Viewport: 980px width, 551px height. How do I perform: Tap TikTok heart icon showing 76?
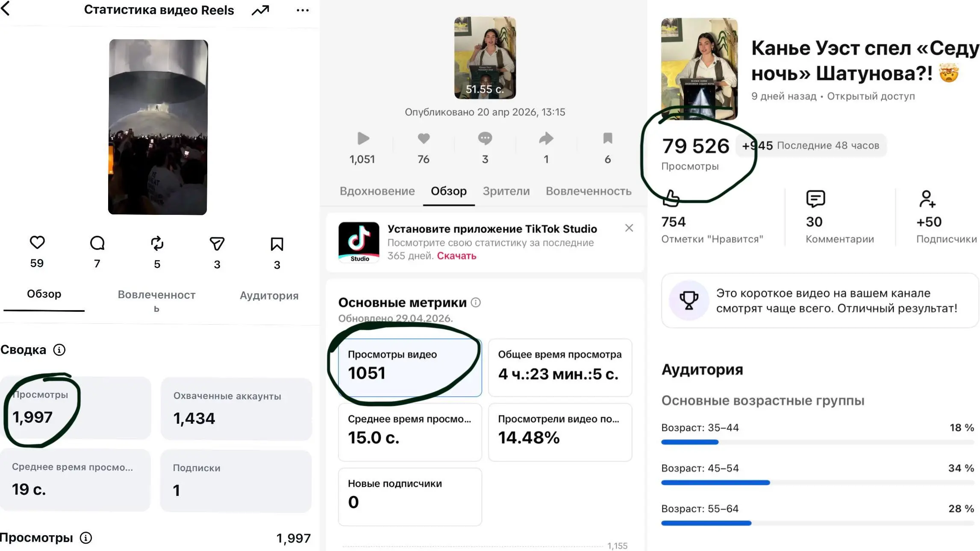pos(424,138)
